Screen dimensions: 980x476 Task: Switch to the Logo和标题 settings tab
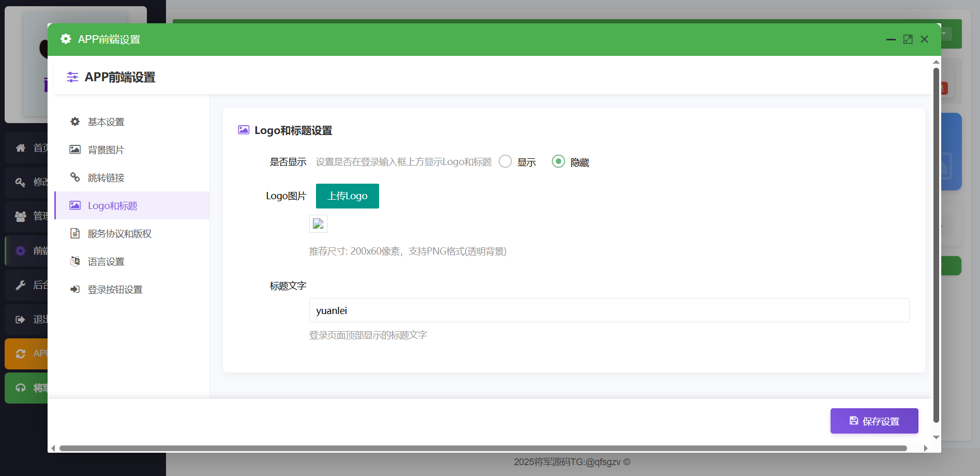(x=112, y=205)
